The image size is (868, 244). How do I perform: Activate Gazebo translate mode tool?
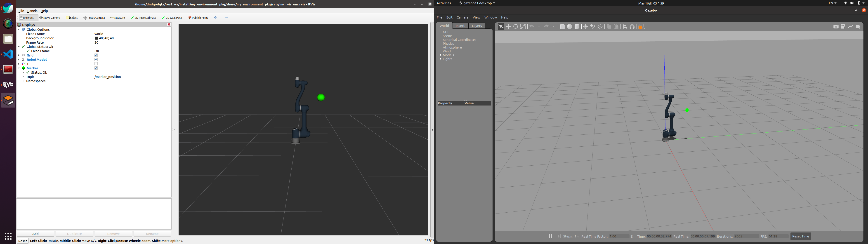coord(508,27)
